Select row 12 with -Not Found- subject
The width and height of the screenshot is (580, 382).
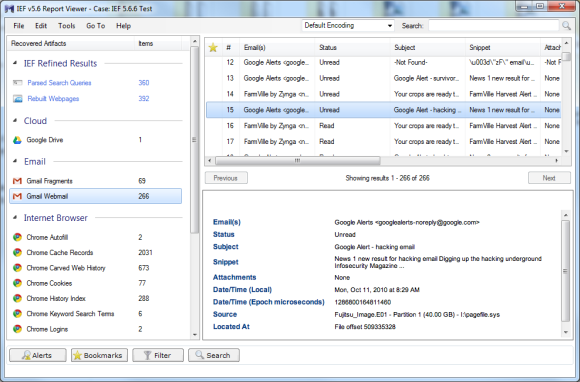pos(383,62)
